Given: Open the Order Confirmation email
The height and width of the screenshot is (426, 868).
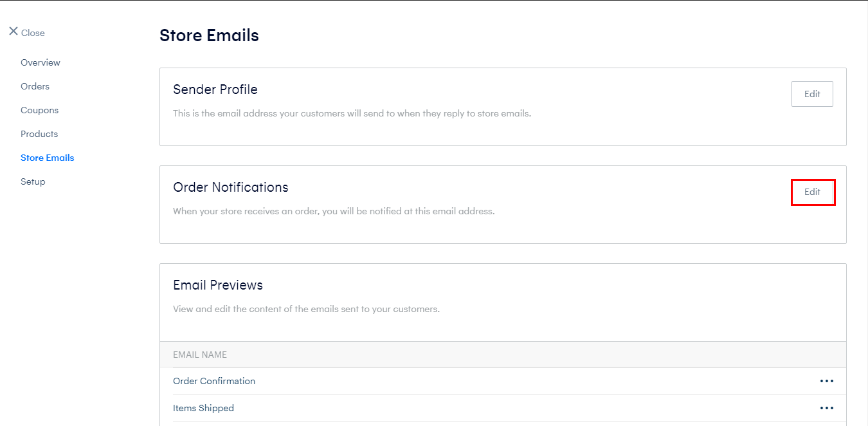Looking at the screenshot, I should pyautogui.click(x=214, y=381).
